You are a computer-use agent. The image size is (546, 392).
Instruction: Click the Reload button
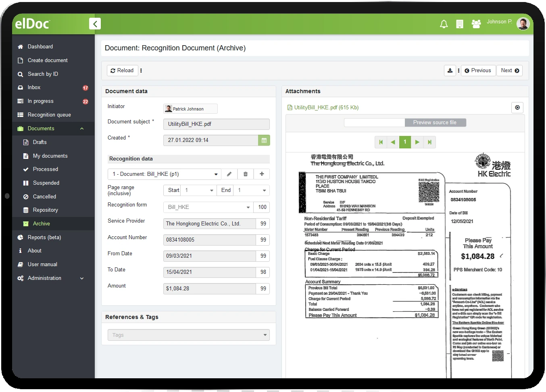point(122,71)
